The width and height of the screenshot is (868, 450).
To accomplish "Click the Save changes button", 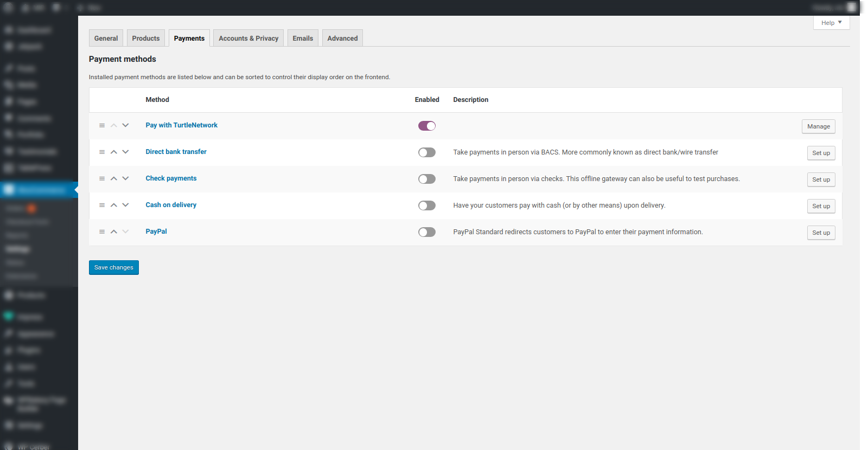I will (114, 268).
